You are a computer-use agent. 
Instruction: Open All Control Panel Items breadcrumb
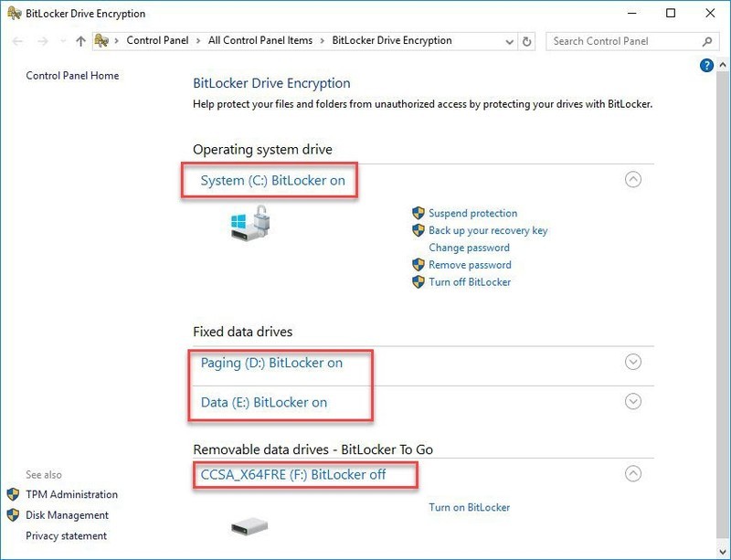260,40
